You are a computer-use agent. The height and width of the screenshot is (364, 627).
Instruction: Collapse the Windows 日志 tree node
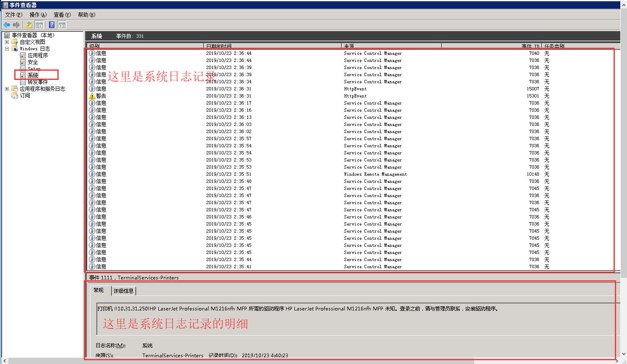click(7, 48)
